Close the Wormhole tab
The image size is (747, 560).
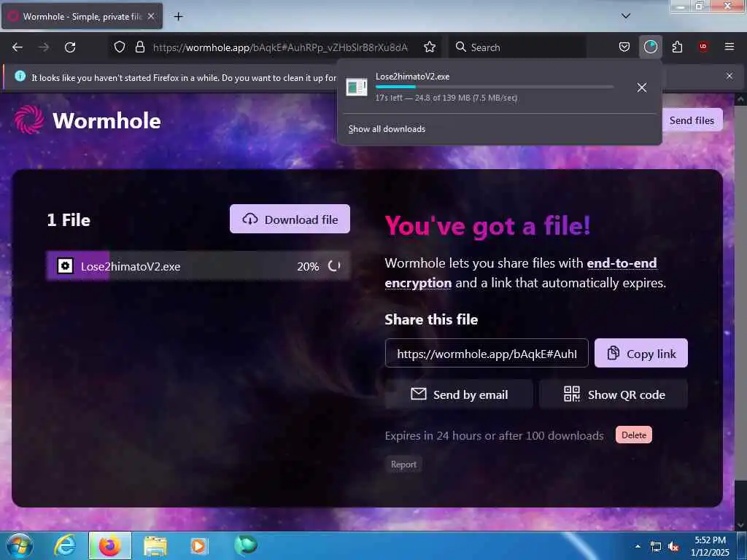pos(151,16)
